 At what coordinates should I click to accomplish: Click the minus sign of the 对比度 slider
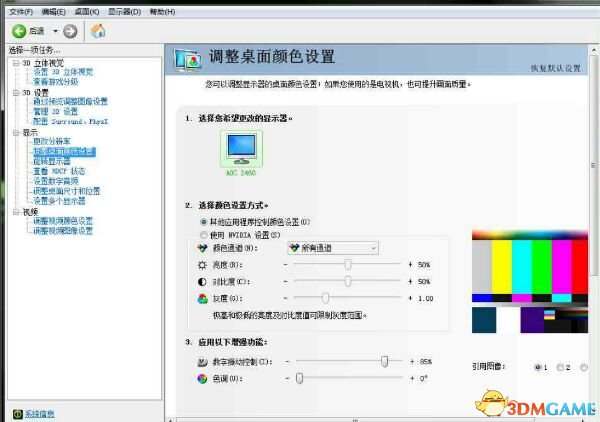pos(285,281)
